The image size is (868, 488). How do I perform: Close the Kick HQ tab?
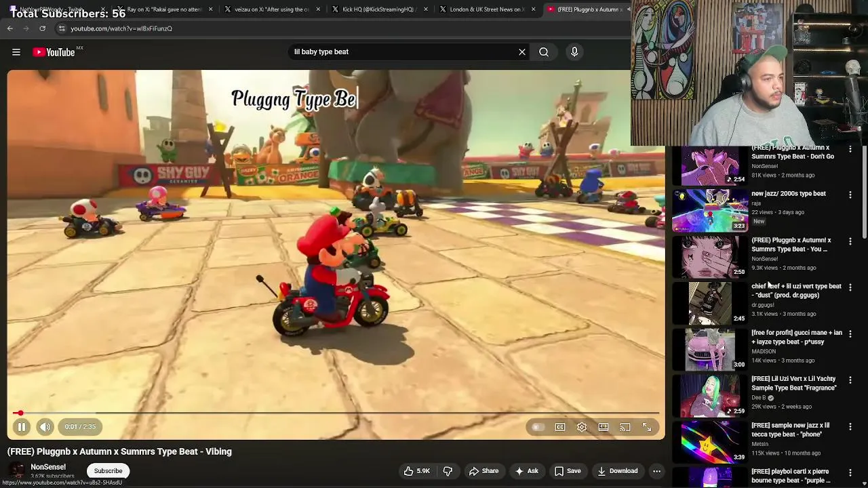(426, 9)
